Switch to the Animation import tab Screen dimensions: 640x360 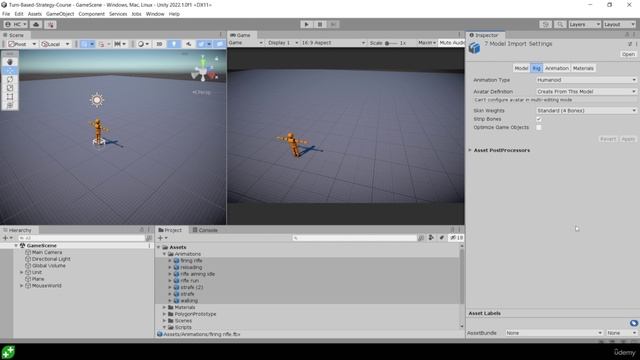tap(556, 68)
